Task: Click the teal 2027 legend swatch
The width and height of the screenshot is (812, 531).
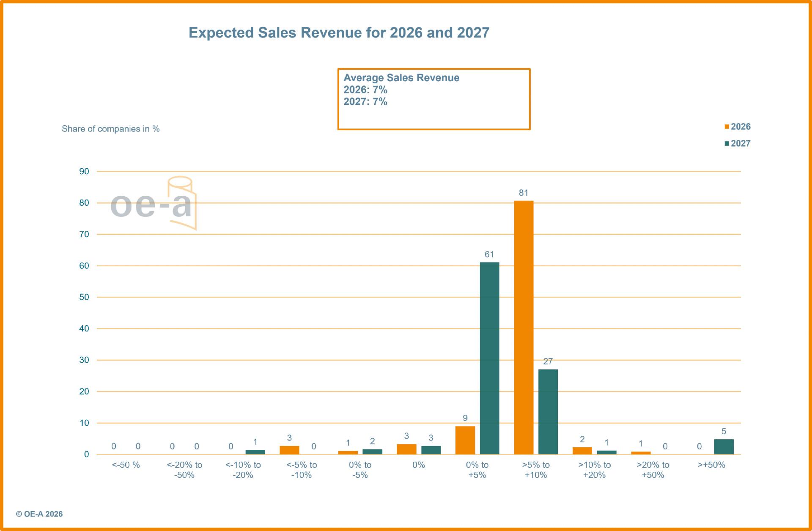Action: point(727,144)
